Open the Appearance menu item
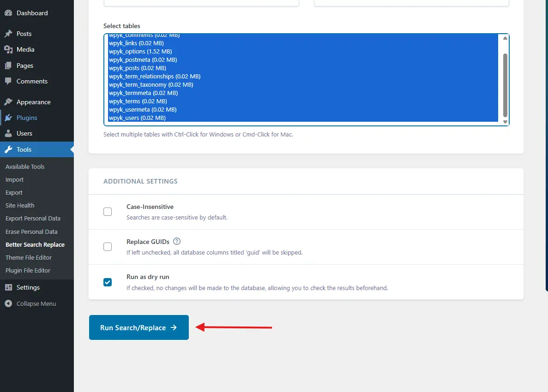Viewport: 548px width, 392px height. [36, 102]
